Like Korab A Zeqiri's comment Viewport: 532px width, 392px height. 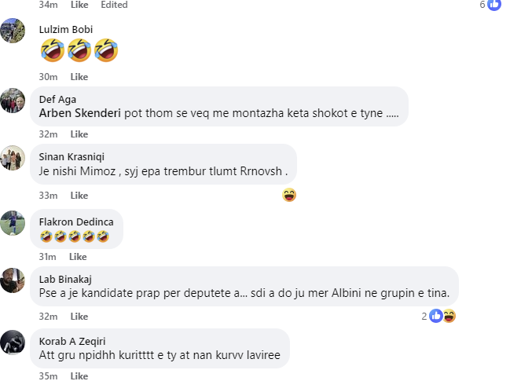79,376
